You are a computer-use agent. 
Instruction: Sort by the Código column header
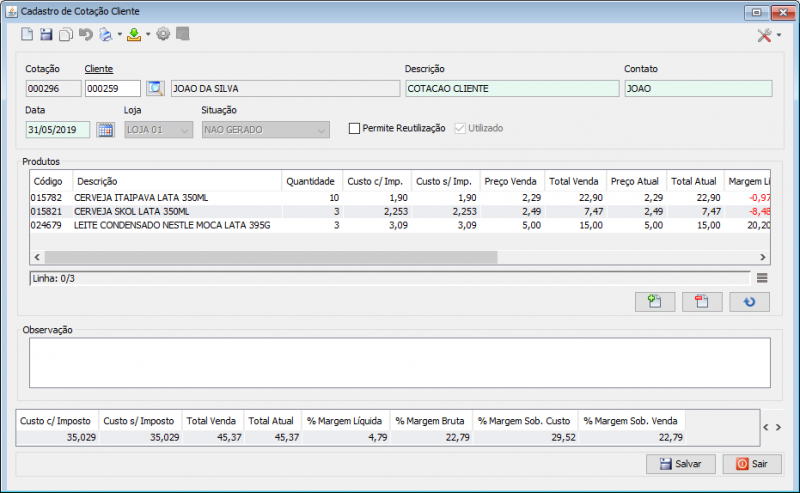coord(51,181)
